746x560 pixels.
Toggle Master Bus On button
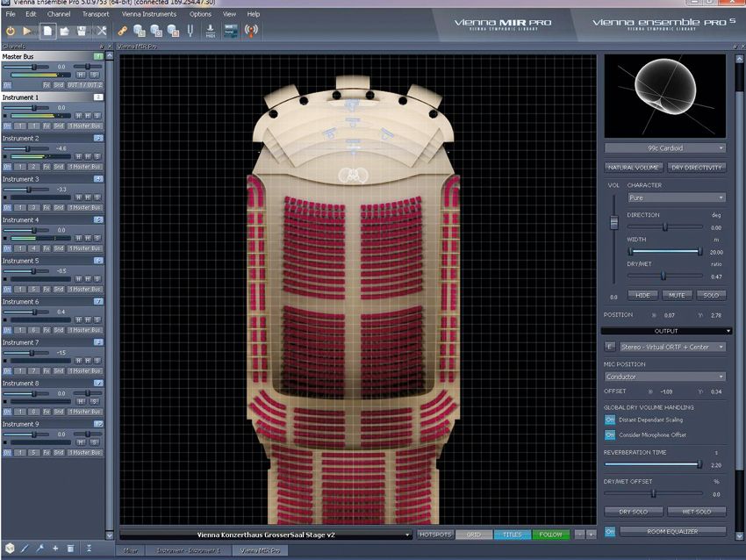(x=7, y=85)
